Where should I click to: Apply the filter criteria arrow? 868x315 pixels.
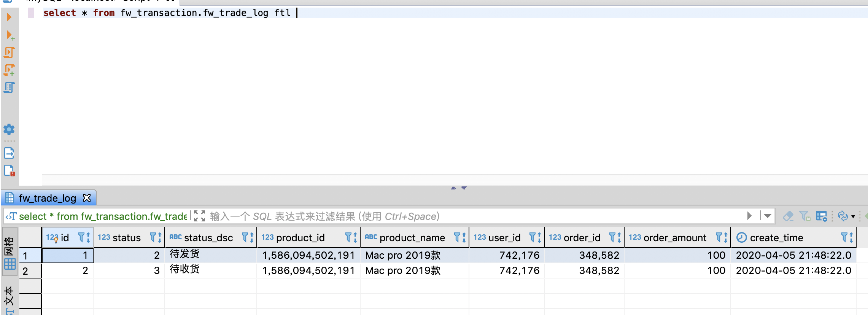(x=749, y=216)
